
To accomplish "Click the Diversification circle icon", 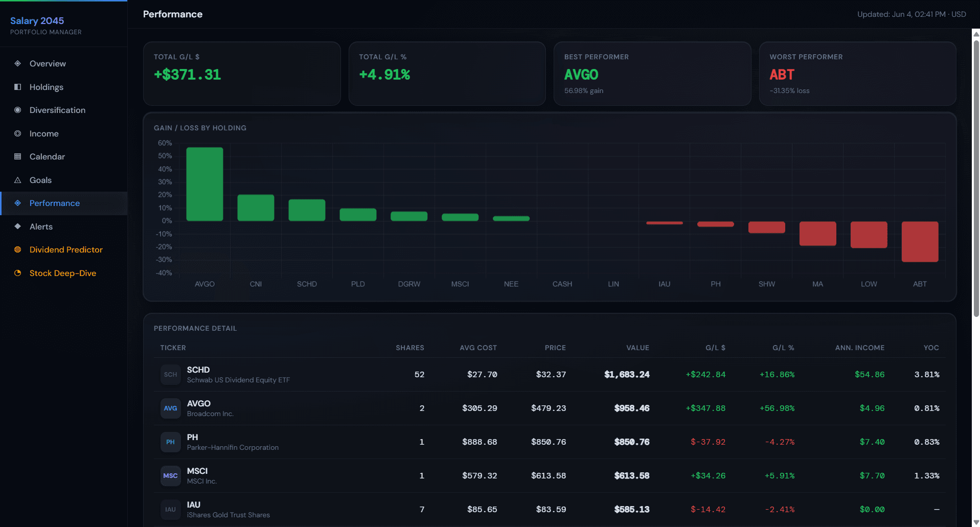I will (x=18, y=110).
